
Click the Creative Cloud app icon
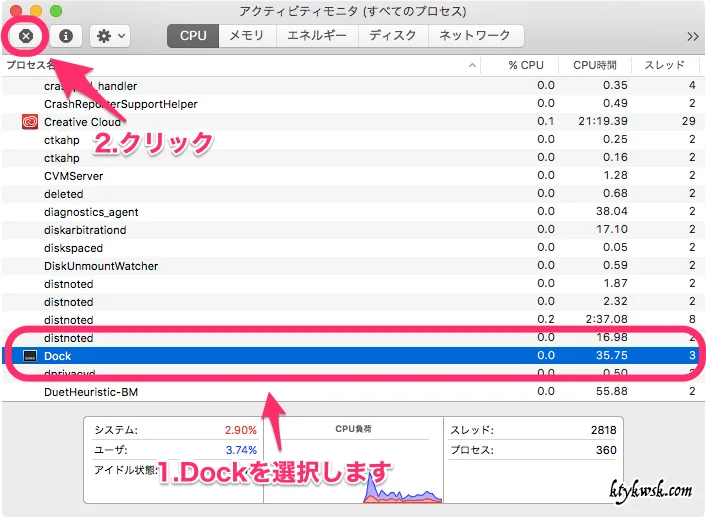30,122
